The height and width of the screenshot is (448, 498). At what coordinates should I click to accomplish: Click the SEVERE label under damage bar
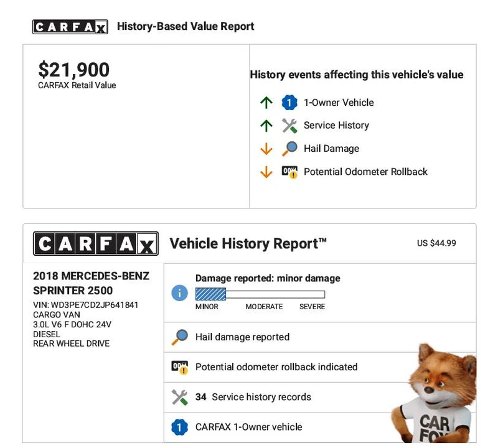(312, 307)
